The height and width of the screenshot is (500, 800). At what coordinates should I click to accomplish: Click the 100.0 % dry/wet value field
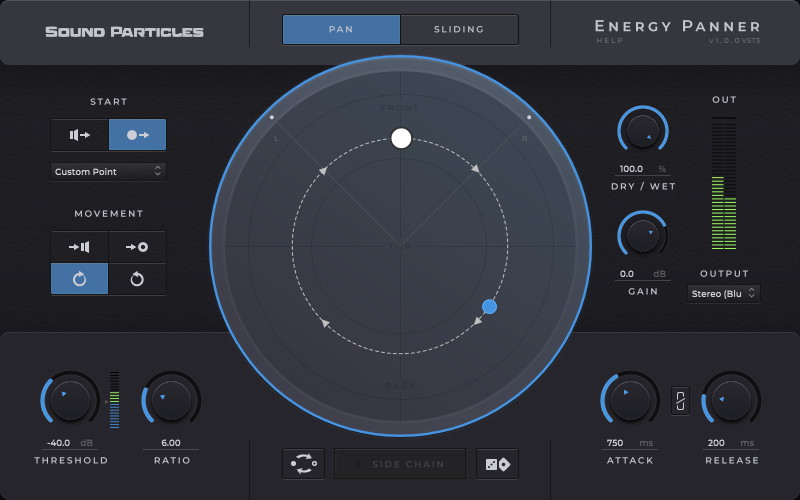pyautogui.click(x=643, y=169)
